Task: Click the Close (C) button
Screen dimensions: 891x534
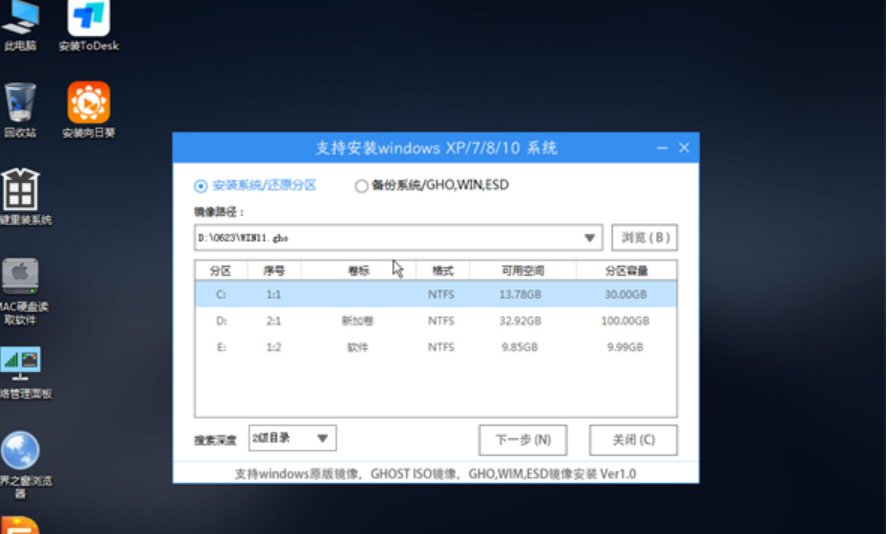Action: pyautogui.click(x=633, y=440)
